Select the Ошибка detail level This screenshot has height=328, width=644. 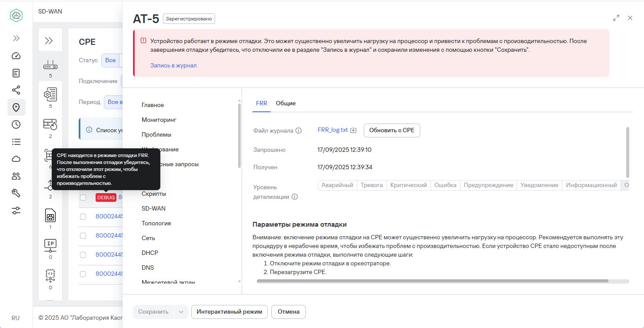pos(445,185)
